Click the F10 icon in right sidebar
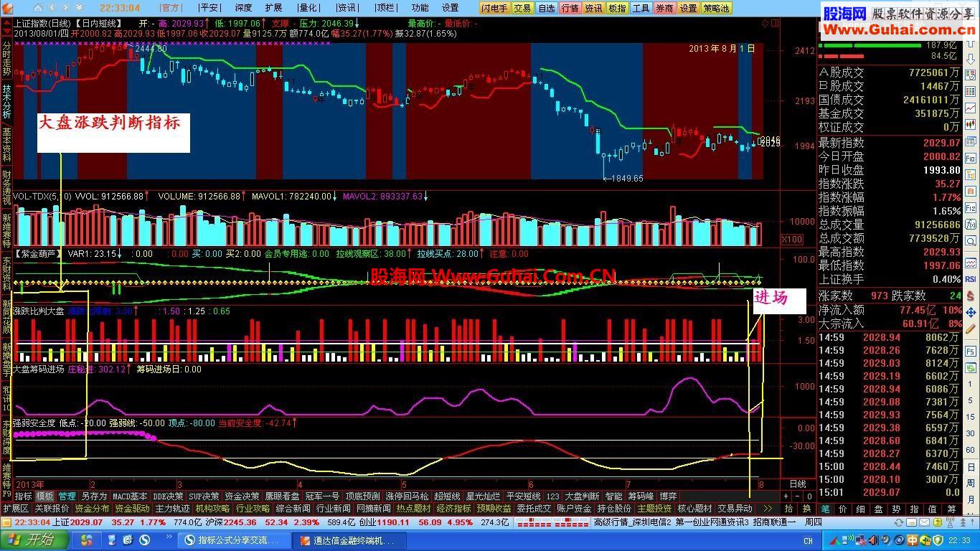Screen dimensions: 980x551 pos(971,158)
